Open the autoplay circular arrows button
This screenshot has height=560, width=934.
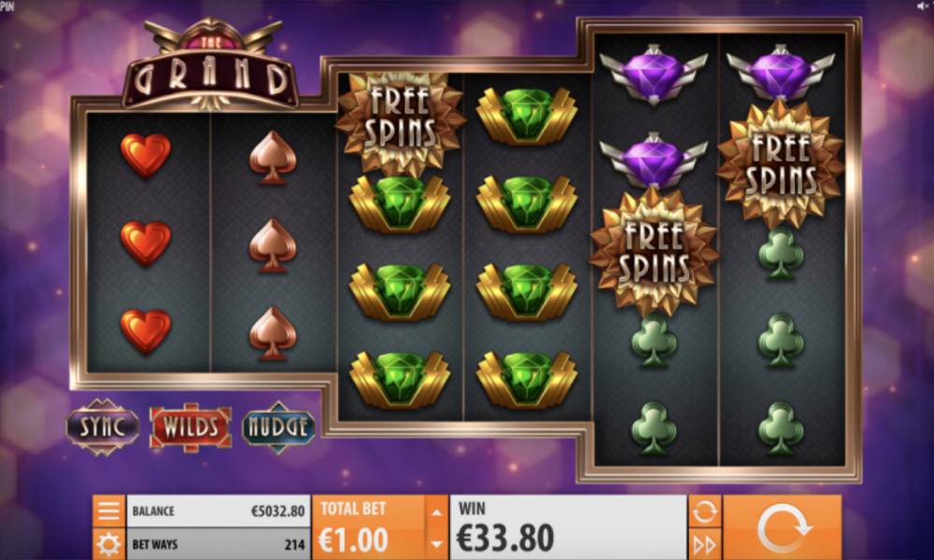coord(704,511)
